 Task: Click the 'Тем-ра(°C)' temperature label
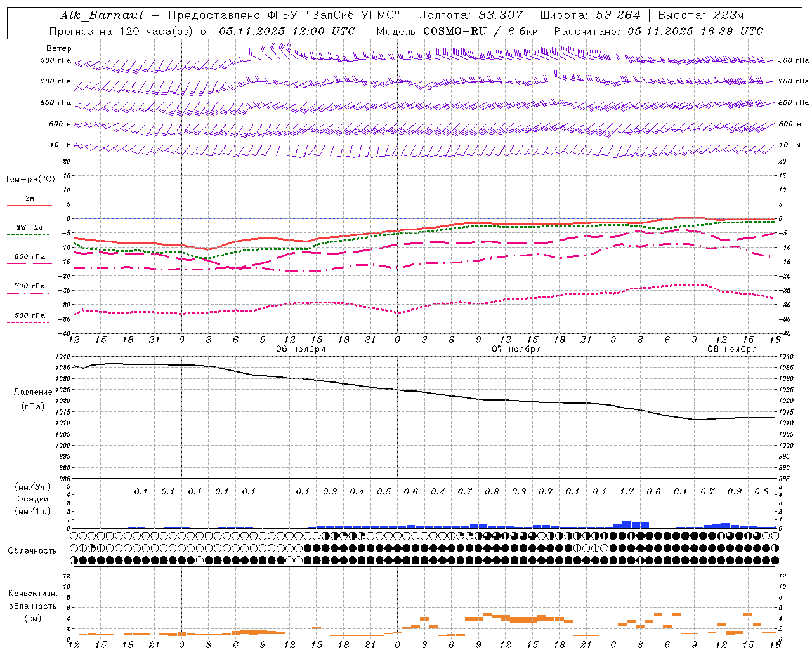(30, 179)
